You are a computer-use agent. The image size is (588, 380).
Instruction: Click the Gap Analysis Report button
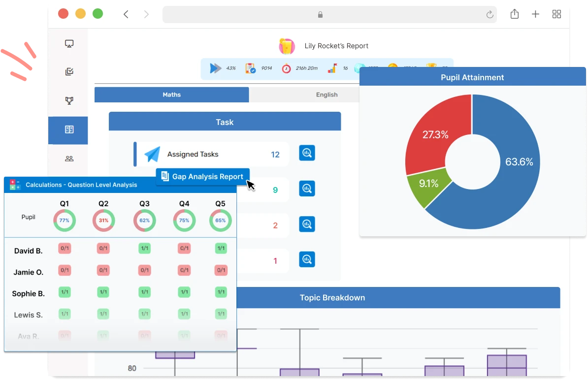tap(202, 177)
